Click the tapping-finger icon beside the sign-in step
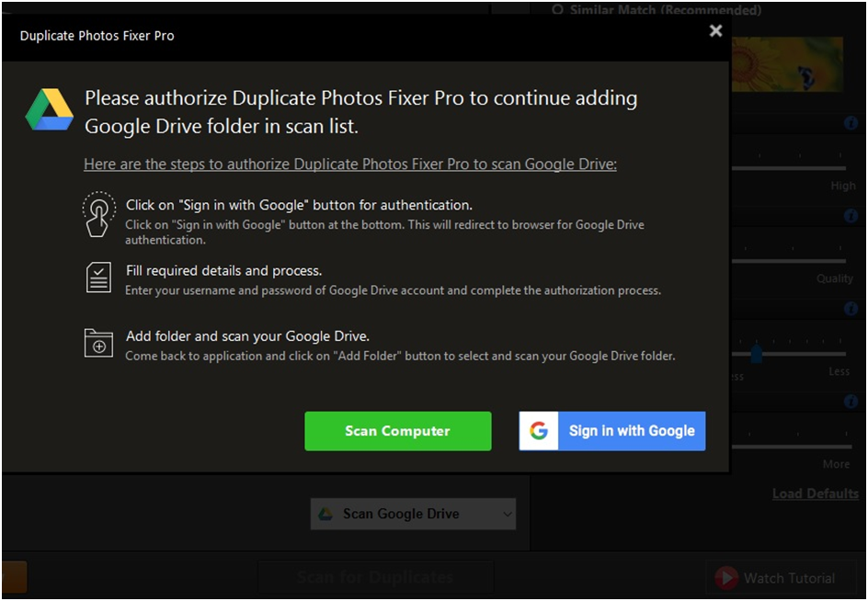The width and height of the screenshot is (868, 601). (99, 214)
